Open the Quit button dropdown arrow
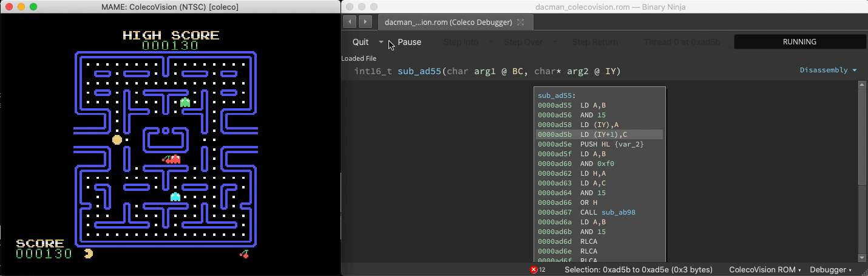 [381, 42]
